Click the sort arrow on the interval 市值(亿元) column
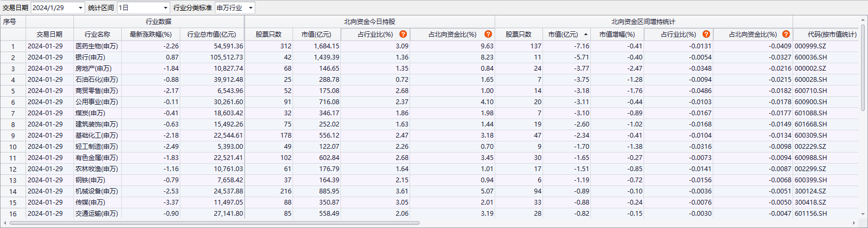868x228 pixels. (586, 35)
